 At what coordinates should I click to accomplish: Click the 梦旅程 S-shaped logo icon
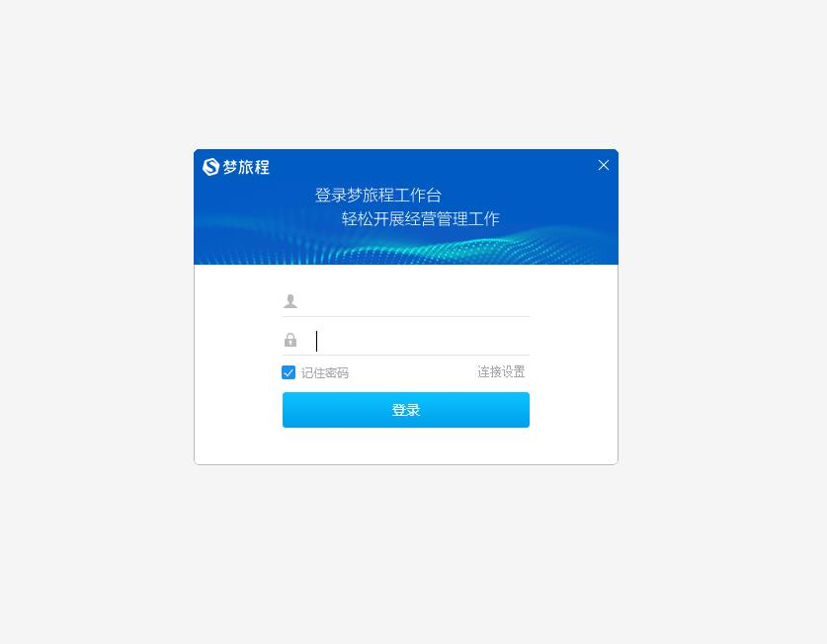coord(210,167)
